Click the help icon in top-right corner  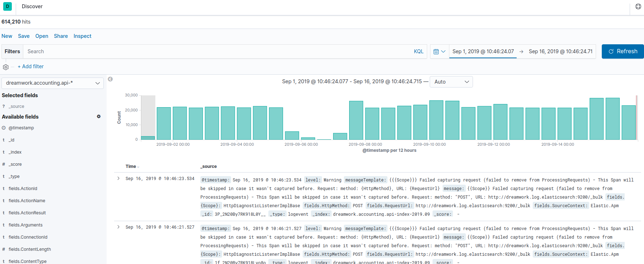click(x=638, y=6)
